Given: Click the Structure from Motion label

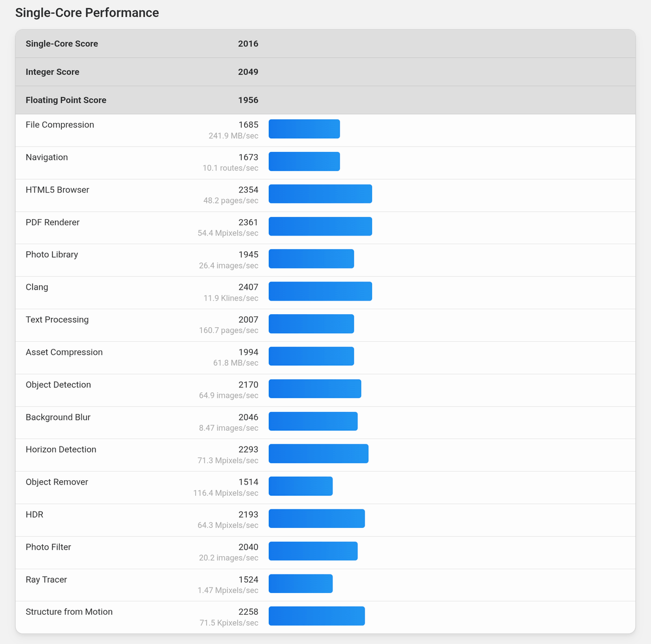Looking at the screenshot, I should tap(69, 612).
